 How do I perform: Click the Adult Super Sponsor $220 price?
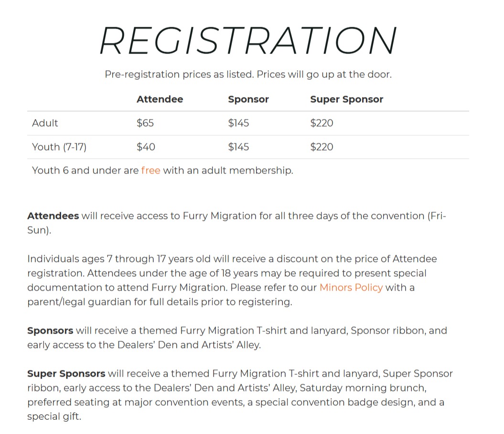pyautogui.click(x=322, y=123)
